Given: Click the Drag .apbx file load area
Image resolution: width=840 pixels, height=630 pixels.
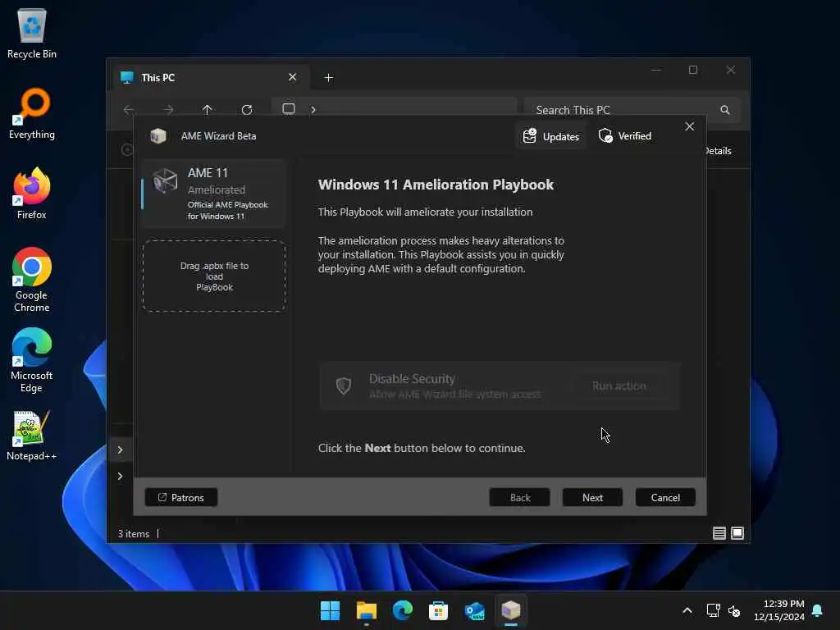Looking at the screenshot, I should pos(214,276).
